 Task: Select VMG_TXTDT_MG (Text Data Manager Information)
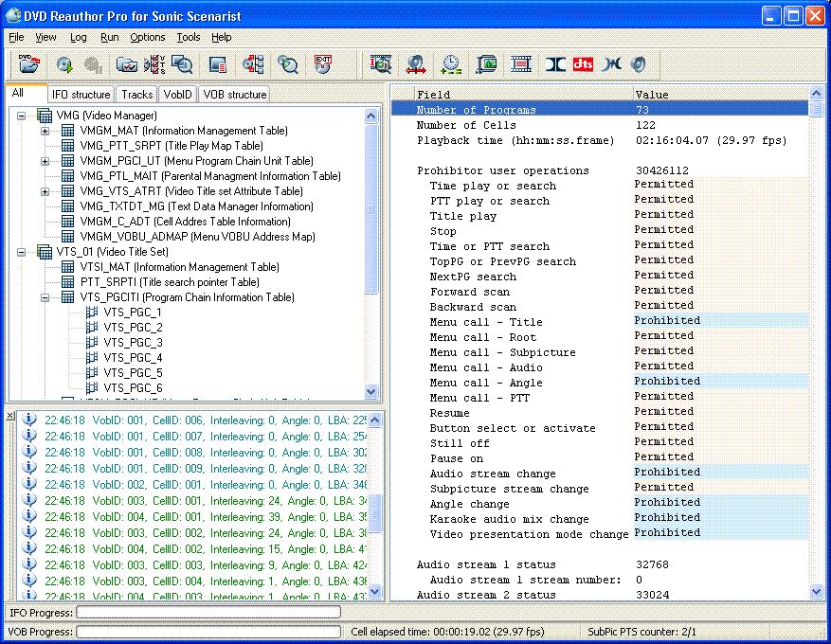pos(197,206)
